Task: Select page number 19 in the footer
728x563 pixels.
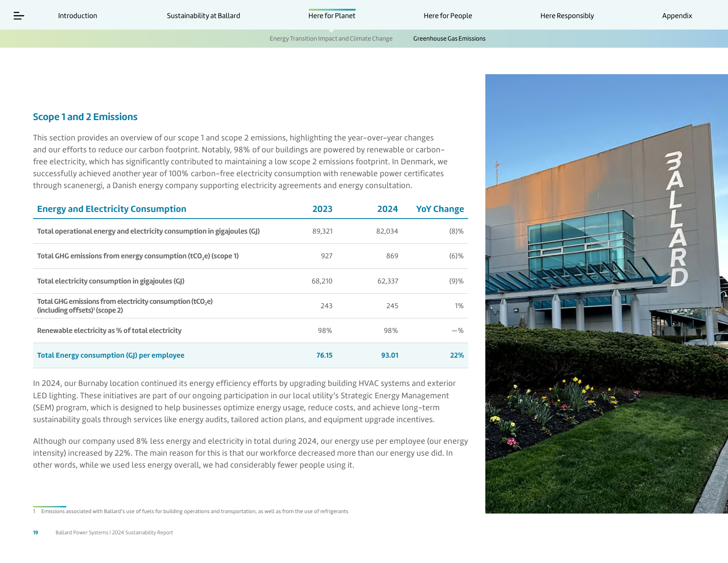Action: (x=36, y=533)
